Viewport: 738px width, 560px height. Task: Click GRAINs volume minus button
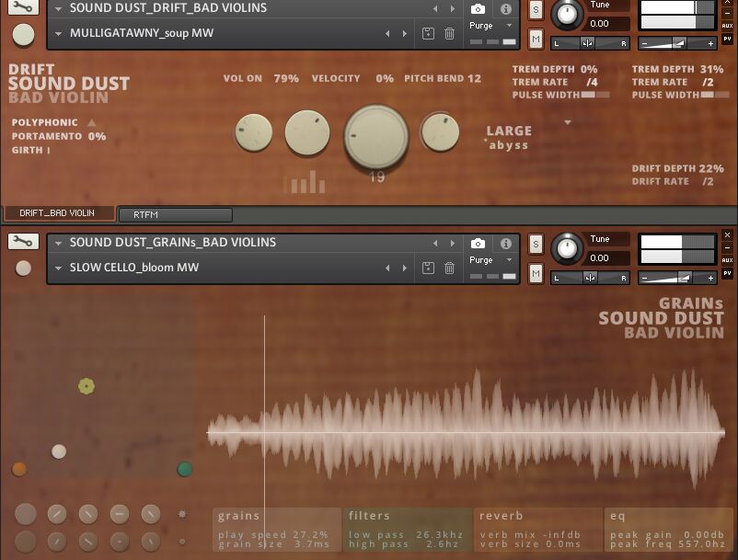click(x=645, y=278)
